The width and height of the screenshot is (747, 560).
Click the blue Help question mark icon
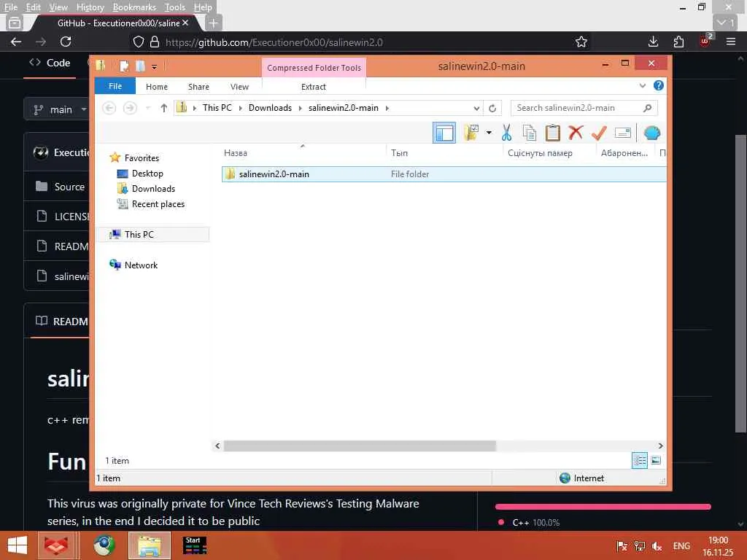(659, 86)
